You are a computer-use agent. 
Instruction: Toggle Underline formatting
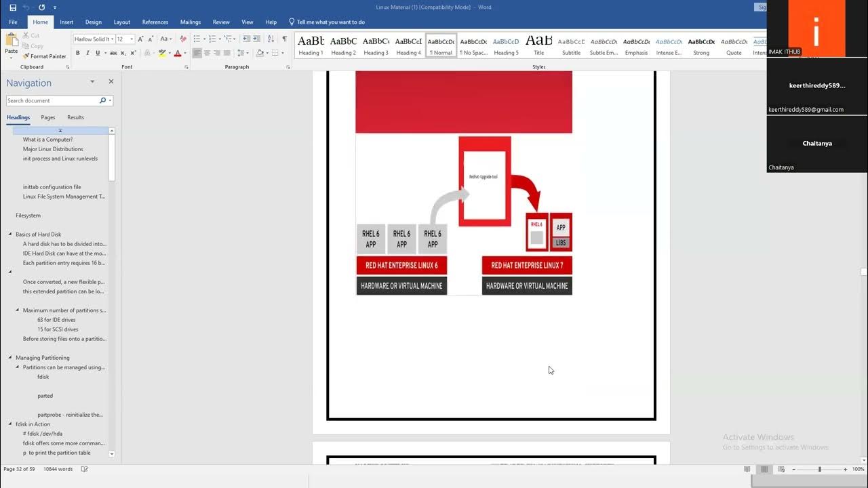click(98, 53)
